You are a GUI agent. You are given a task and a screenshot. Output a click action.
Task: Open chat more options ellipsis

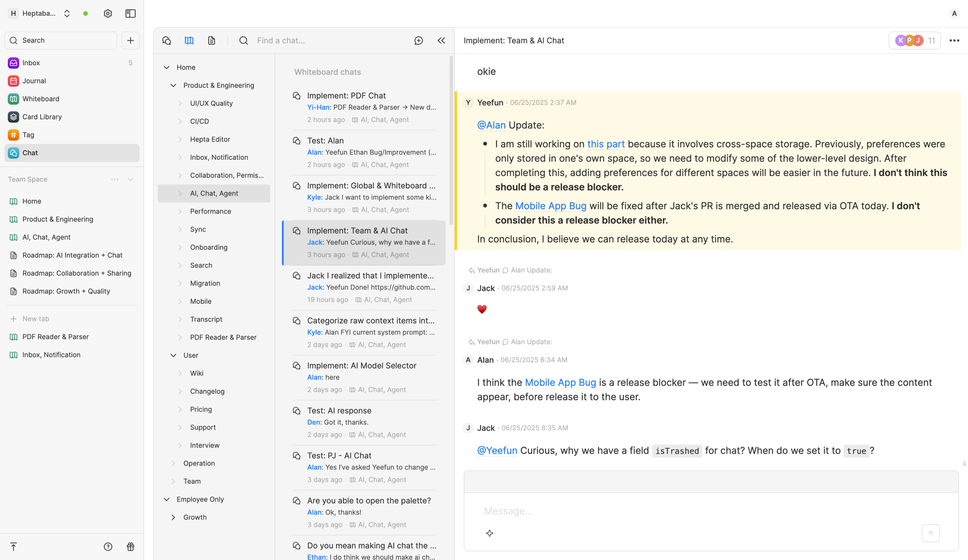pos(955,40)
